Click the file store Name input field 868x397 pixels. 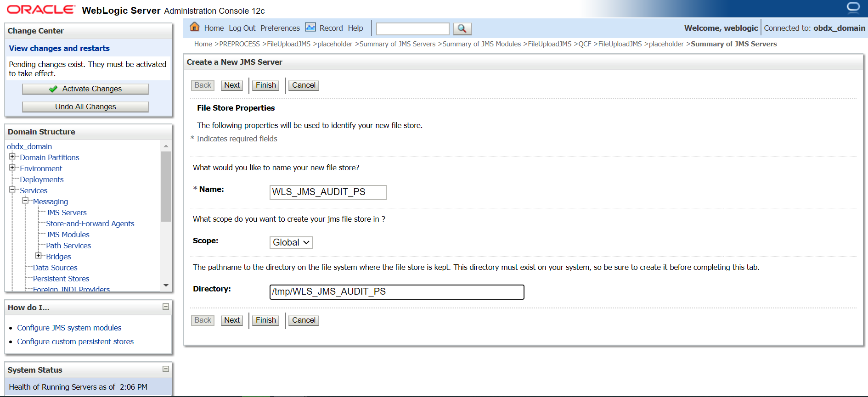(328, 192)
